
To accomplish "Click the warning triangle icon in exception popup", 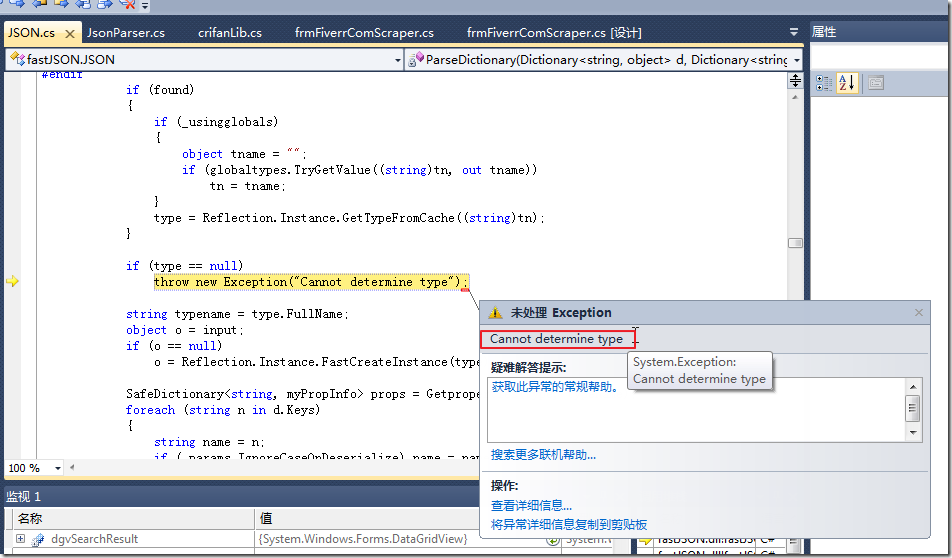I will coord(495,313).
